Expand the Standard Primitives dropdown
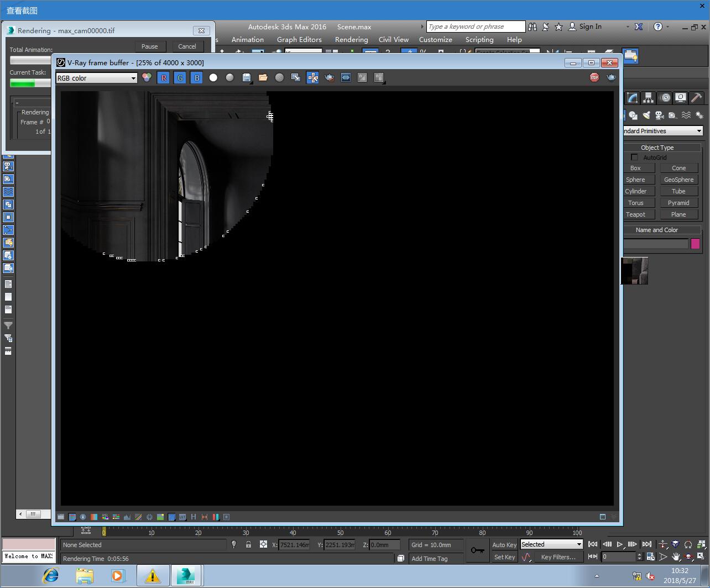The height and width of the screenshot is (588, 710). [662, 131]
